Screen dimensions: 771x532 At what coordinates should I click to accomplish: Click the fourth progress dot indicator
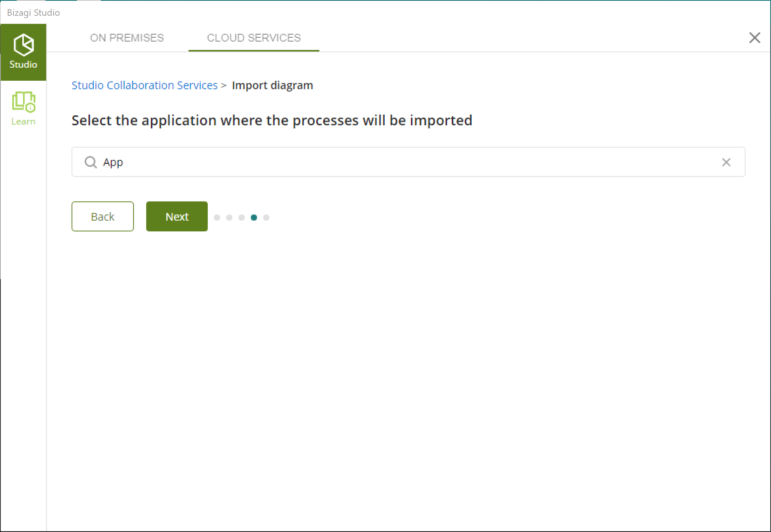pos(255,217)
